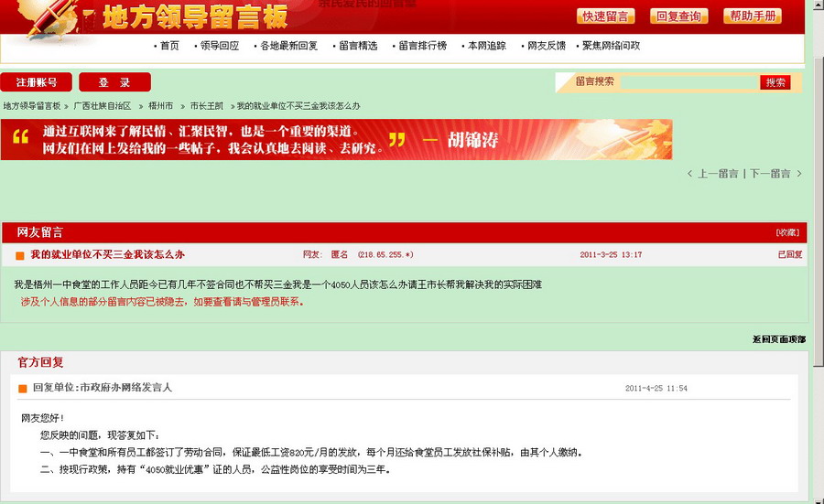Open 聚焦网络问政 nav item
Screen dimensions: 824x504
point(611,46)
